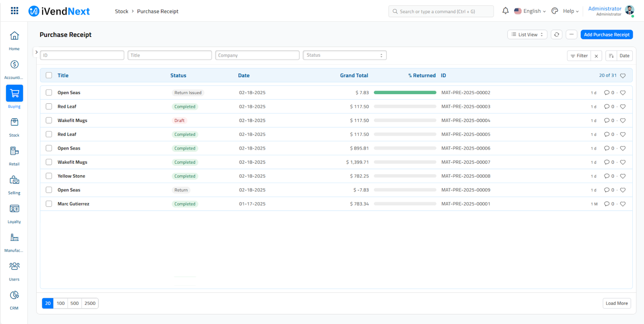Click the refresh list icon

tap(556, 35)
